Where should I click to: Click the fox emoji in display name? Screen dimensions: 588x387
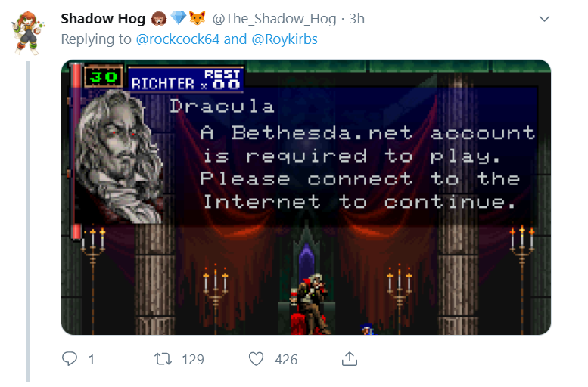click(x=198, y=18)
